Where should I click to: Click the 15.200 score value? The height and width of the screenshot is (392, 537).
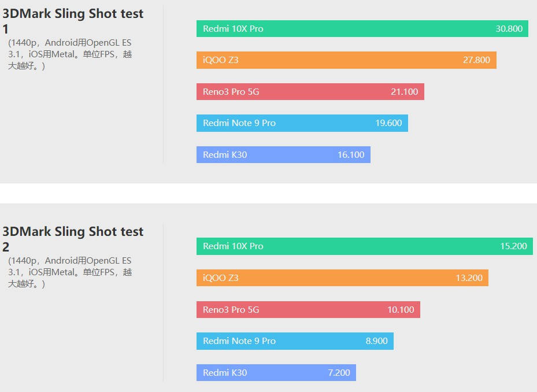(513, 246)
